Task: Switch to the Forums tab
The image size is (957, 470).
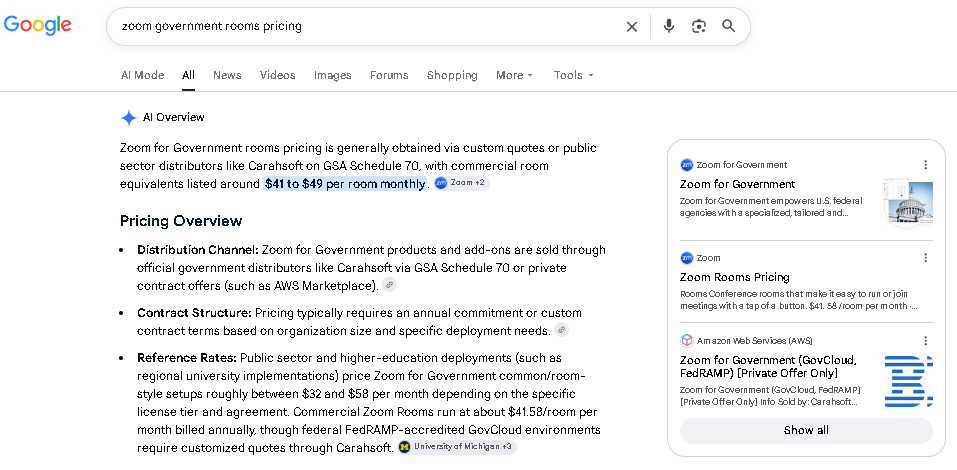Action: tap(389, 75)
